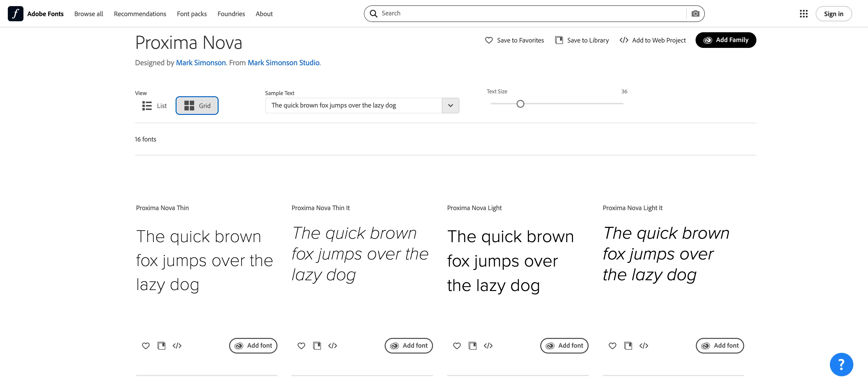The width and height of the screenshot is (868, 388).
Task: Click the Proxima Nova Light title
Action: pyautogui.click(x=474, y=208)
